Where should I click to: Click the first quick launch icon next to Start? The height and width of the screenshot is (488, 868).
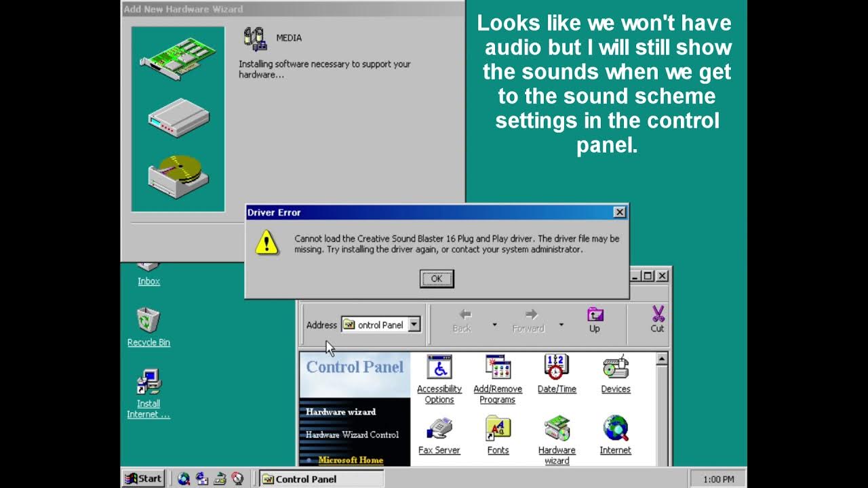coord(184,479)
